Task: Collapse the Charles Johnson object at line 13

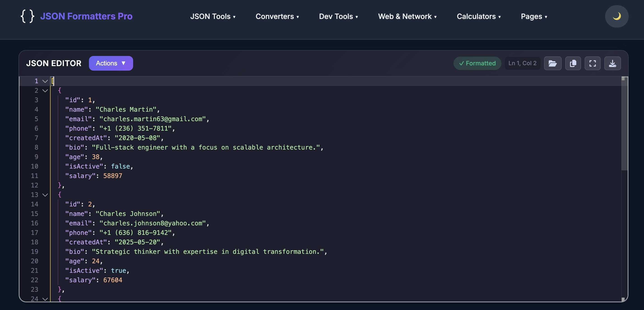Action: click(x=45, y=195)
